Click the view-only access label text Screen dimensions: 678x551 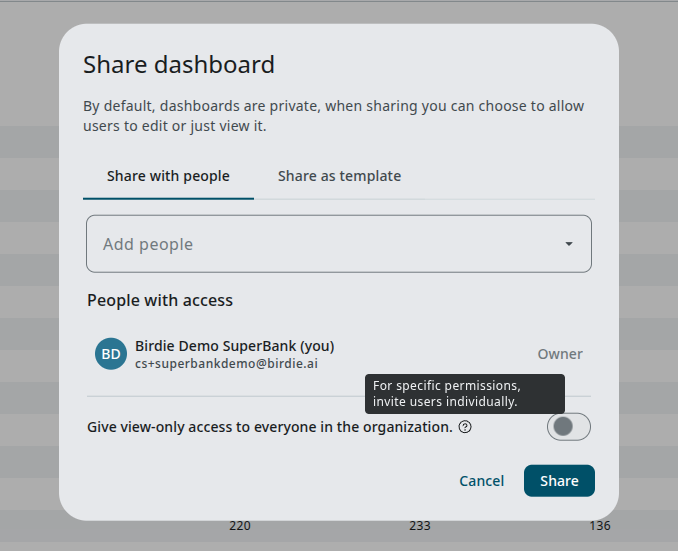coord(270,427)
